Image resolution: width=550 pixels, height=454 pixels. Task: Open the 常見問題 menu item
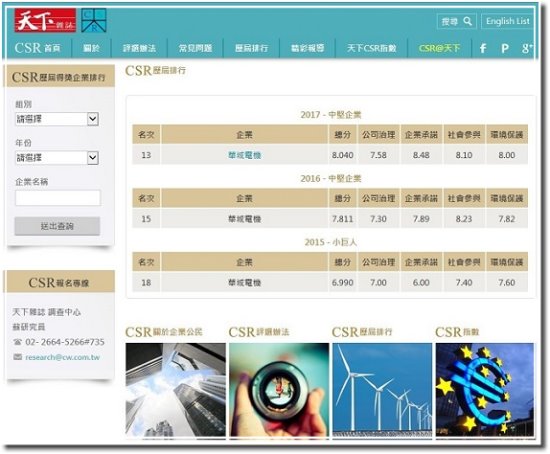point(195,48)
